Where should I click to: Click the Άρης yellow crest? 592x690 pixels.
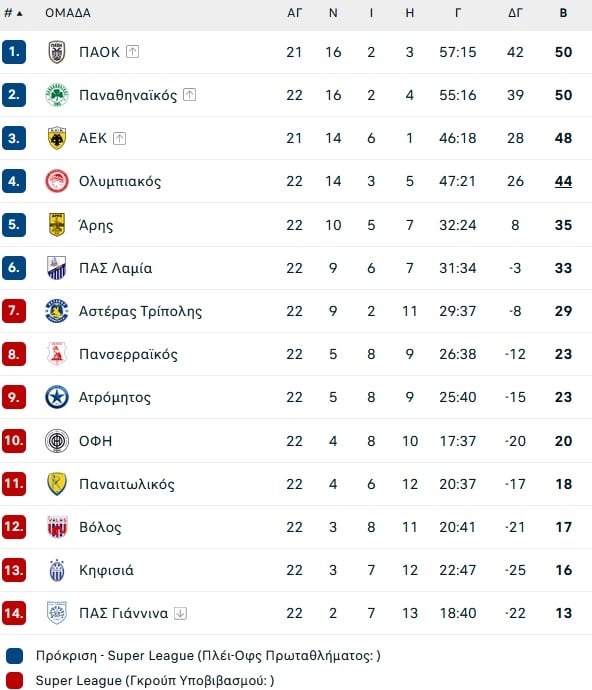pyautogui.click(x=57, y=224)
